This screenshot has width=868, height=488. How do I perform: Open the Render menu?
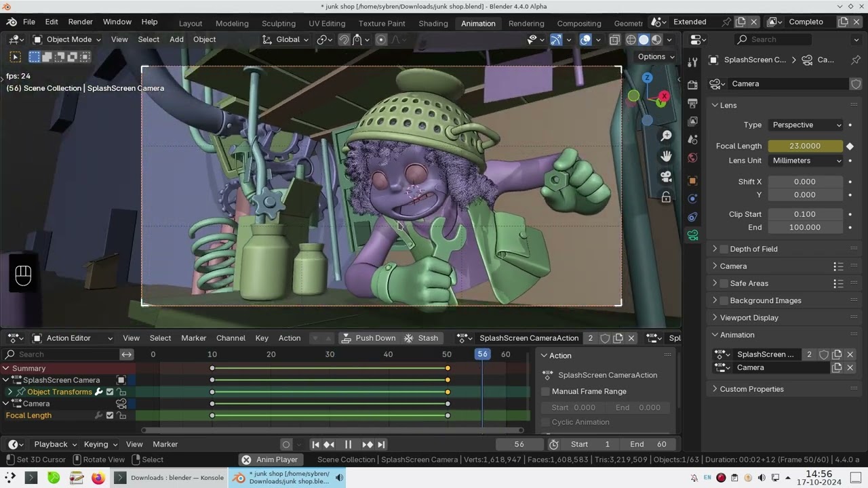(x=81, y=22)
